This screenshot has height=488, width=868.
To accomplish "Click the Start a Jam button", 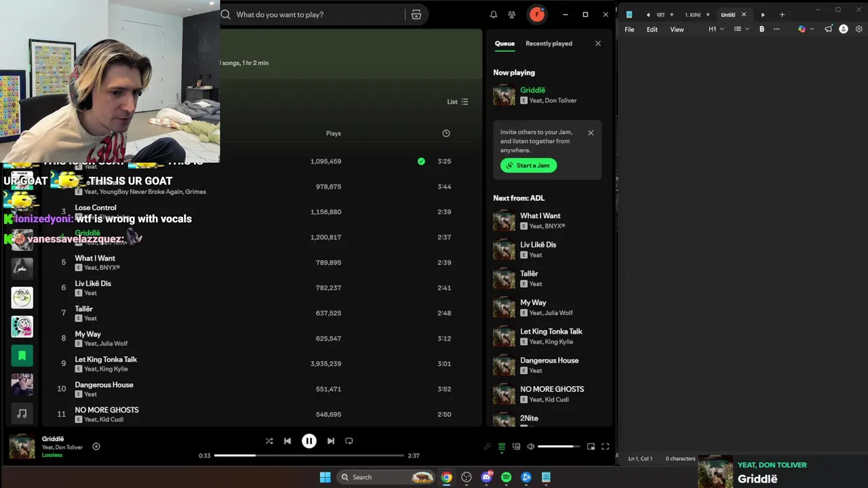I will 528,165.
